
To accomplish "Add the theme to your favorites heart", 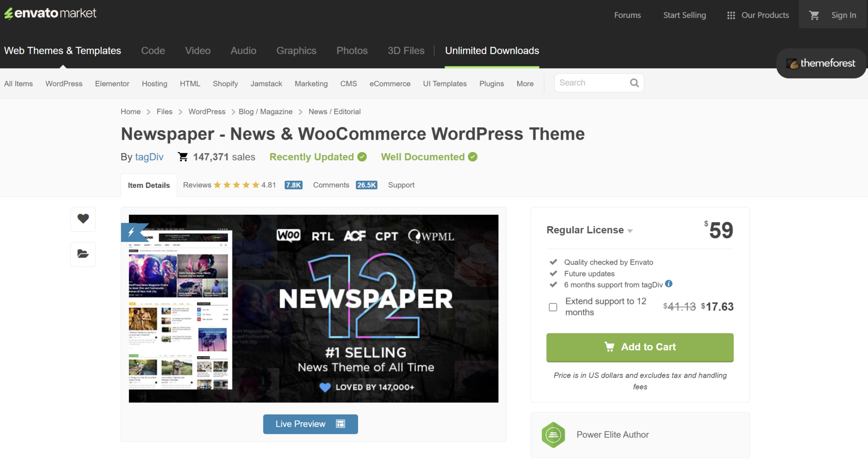I will pos(83,219).
